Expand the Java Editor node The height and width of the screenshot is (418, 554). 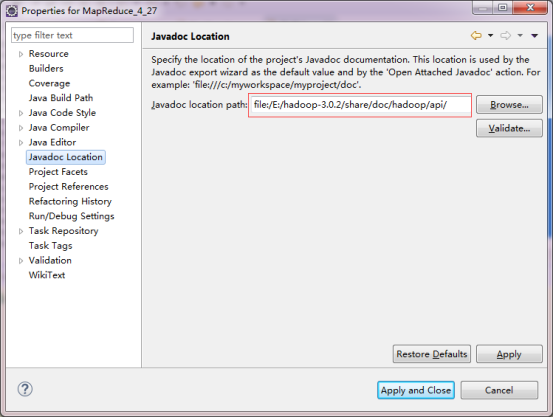pyautogui.click(x=21, y=143)
